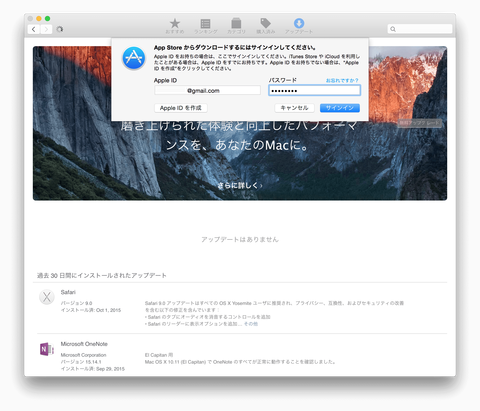Click the Apple ID email field
Screen dimensions: 480x411
pyautogui.click(x=207, y=90)
